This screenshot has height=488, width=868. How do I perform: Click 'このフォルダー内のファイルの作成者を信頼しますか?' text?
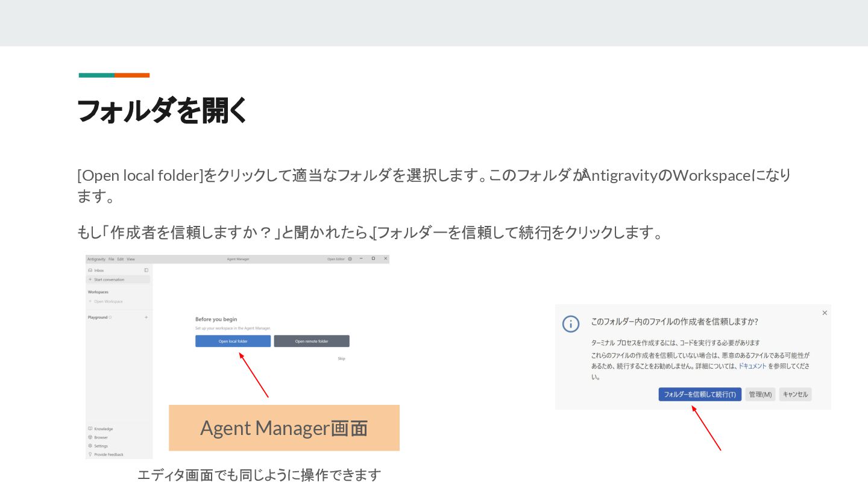pos(675,321)
